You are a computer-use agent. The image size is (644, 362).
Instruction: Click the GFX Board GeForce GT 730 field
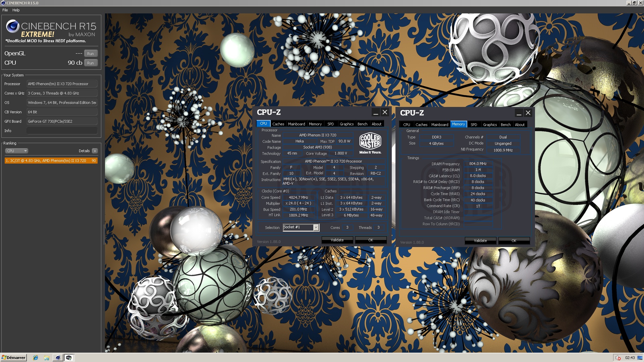coord(62,121)
